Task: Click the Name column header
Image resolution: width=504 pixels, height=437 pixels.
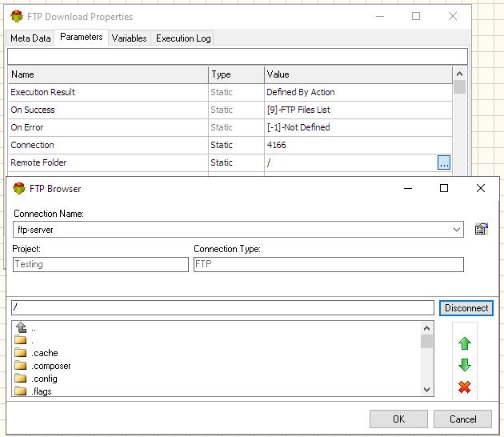Action: click(x=108, y=74)
